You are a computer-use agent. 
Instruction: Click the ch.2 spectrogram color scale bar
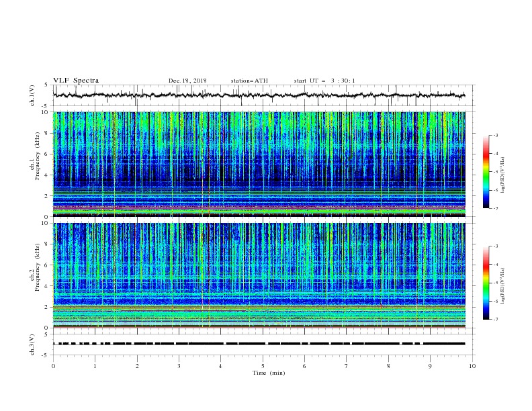coord(486,283)
